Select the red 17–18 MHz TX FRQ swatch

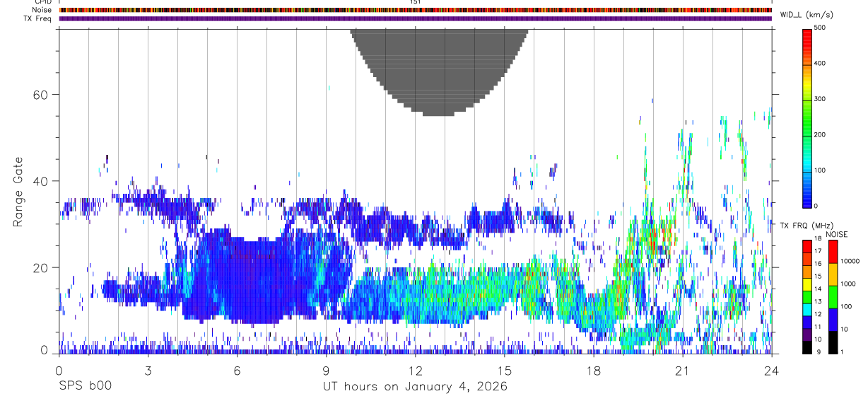807,248
